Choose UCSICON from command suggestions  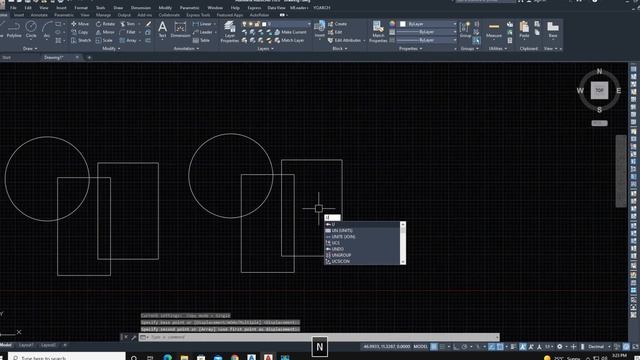click(362, 261)
